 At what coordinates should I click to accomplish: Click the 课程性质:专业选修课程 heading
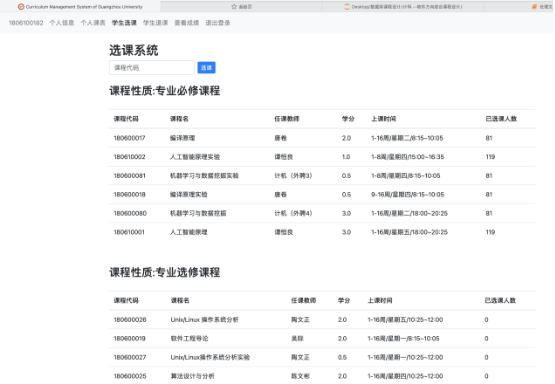pos(165,272)
